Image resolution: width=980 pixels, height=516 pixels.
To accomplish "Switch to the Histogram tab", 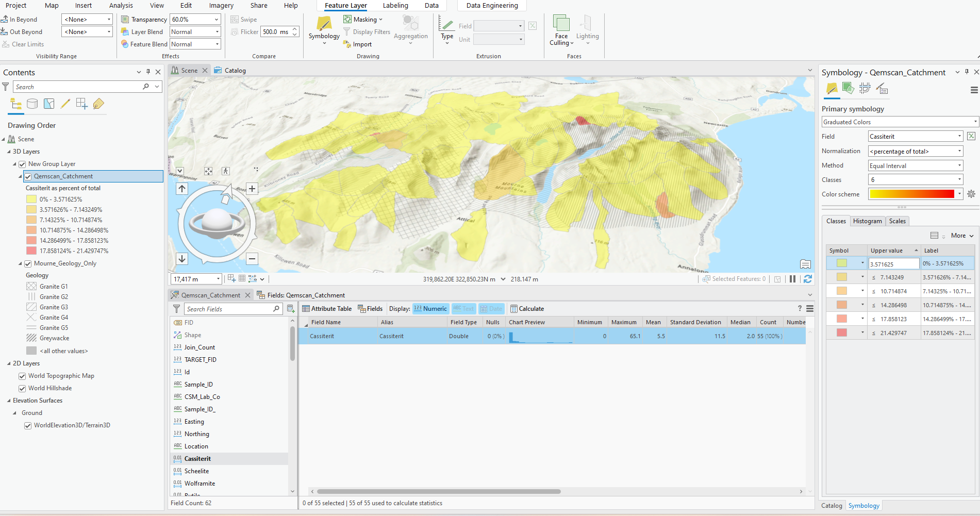I will 867,221.
